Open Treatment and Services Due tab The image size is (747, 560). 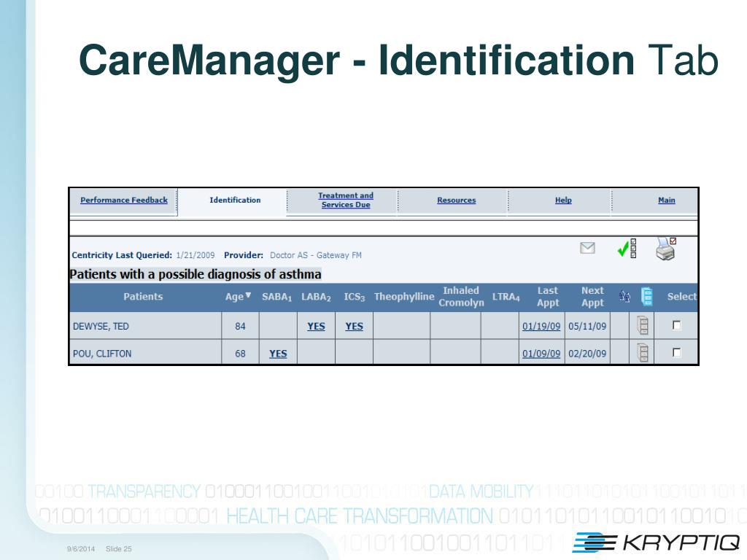click(x=345, y=200)
